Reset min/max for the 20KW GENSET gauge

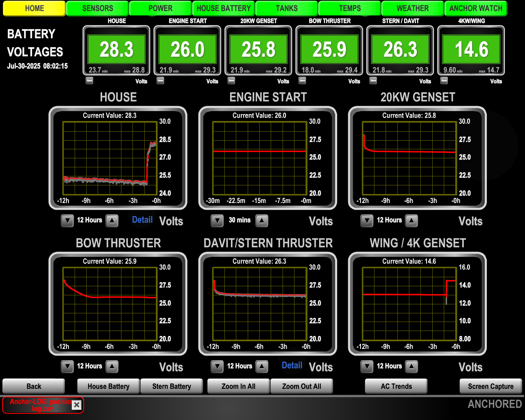coord(231,80)
